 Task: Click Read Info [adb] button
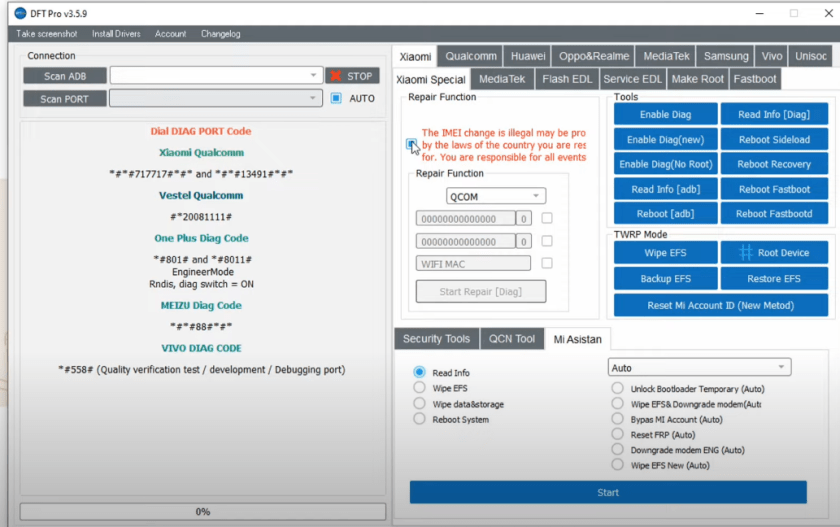(x=665, y=189)
